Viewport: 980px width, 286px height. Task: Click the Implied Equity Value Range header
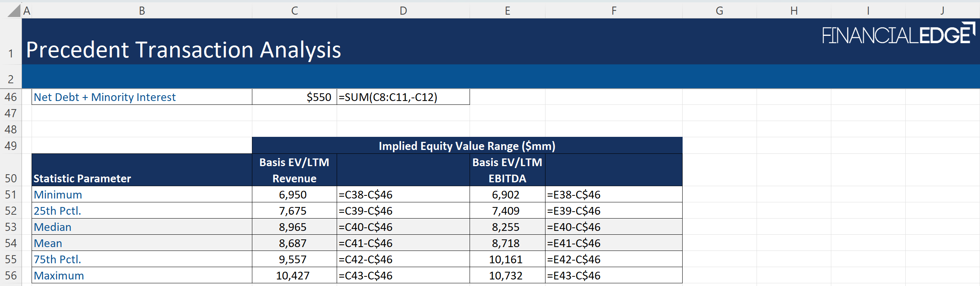pyautogui.click(x=467, y=146)
